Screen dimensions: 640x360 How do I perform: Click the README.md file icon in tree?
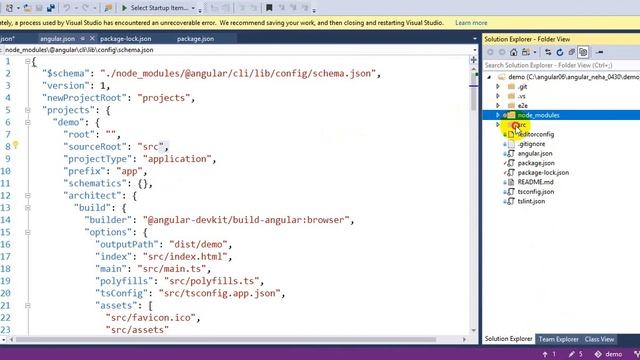click(x=511, y=182)
